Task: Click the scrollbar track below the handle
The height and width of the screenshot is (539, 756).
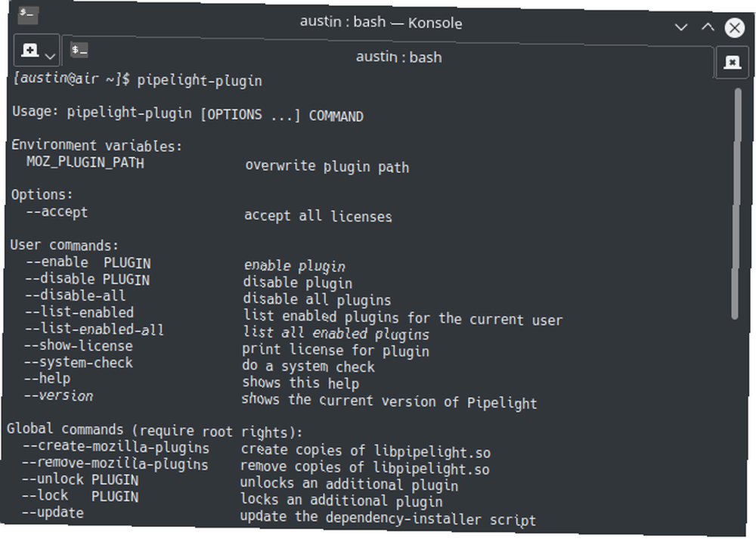Action: pos(736,420)
